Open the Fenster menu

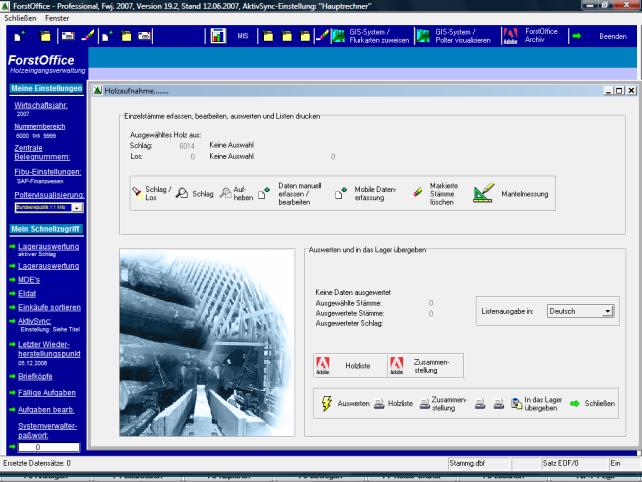click(x=57, y=18)
